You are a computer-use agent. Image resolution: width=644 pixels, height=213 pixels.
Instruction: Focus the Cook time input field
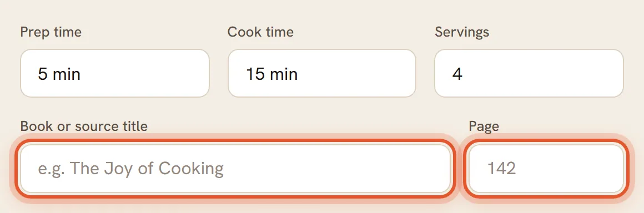click(x=321, y=73)
